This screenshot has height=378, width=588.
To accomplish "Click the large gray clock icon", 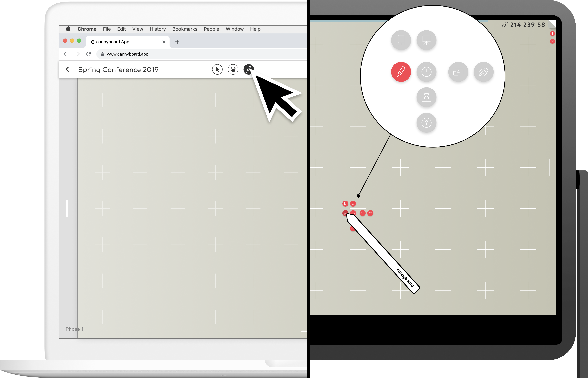I will [426, 72].
